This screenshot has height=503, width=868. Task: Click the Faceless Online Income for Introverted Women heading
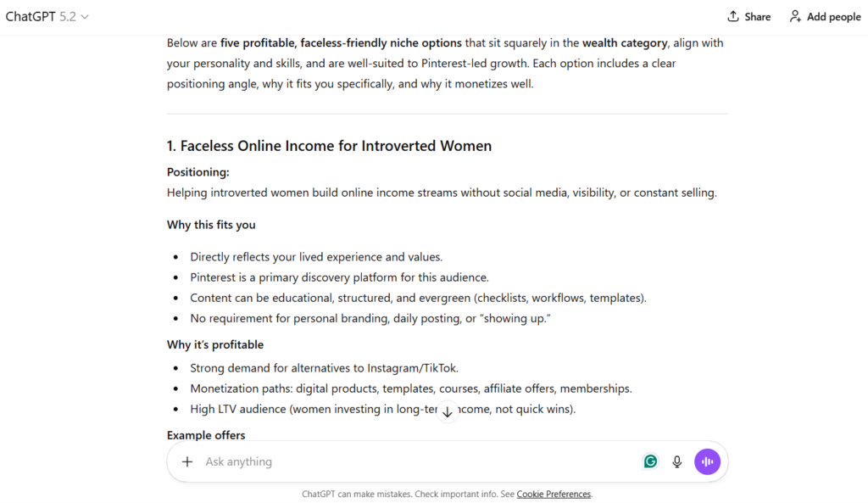click(x=329, y=146)
